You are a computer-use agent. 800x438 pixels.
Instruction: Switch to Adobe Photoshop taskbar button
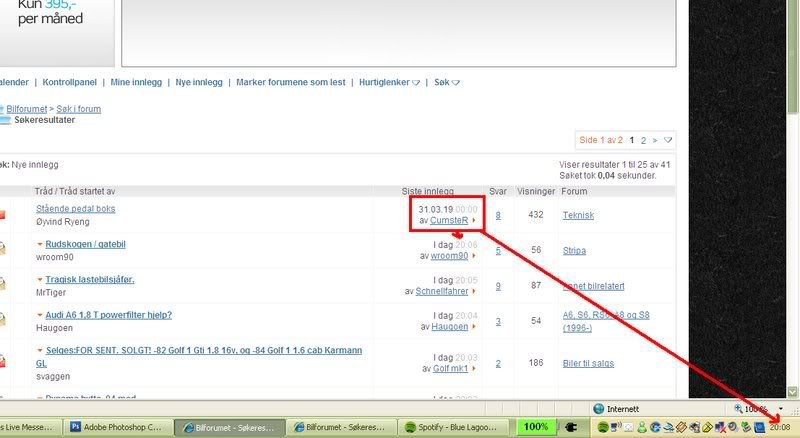coord(117,427)
